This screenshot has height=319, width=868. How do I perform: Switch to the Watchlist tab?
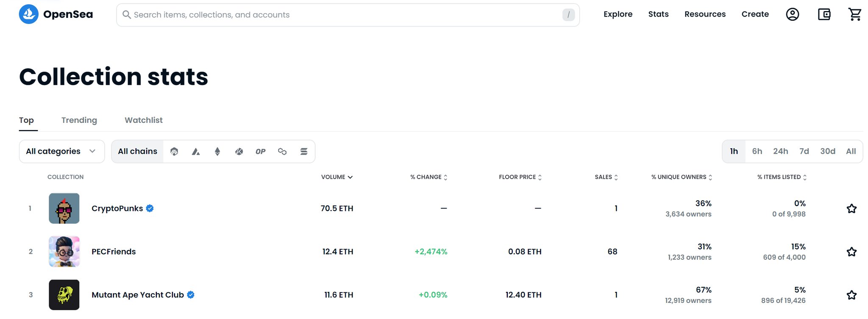pyautogui.click(x=144, y=120)
